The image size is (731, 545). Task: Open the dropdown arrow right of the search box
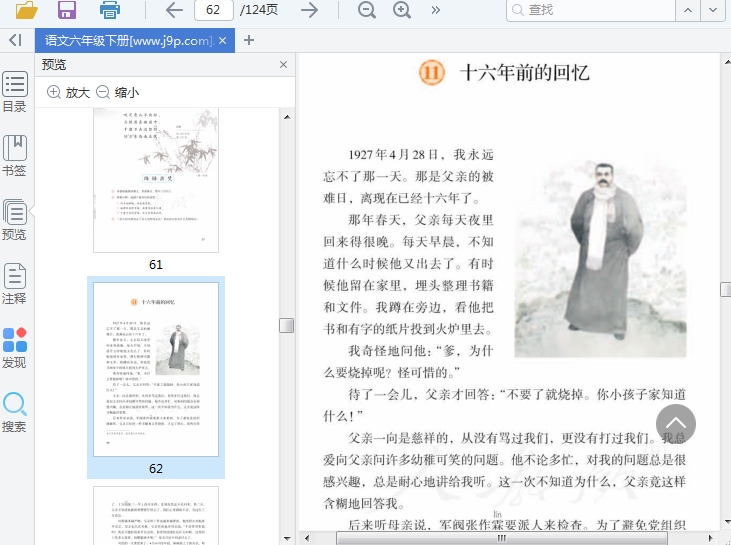(x=712, y=10)
